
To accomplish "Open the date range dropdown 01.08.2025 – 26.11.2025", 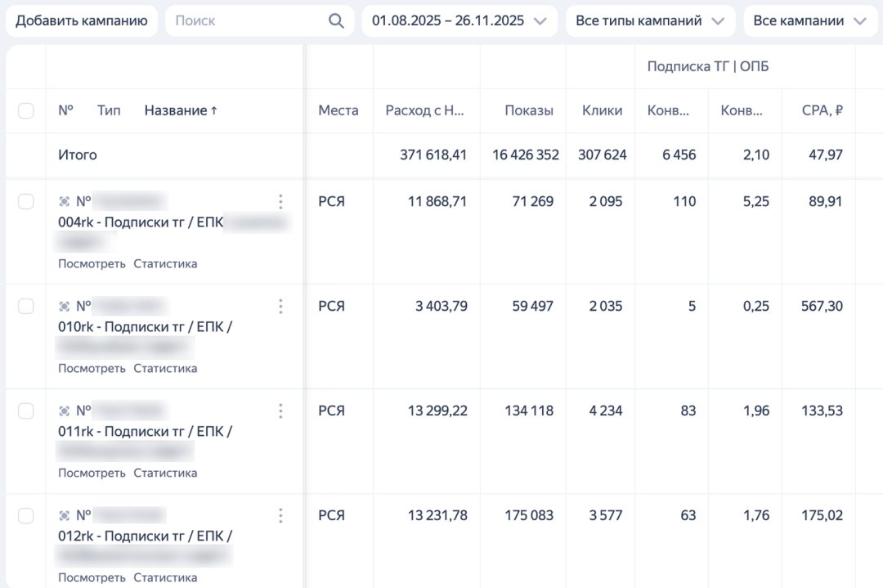I will click(459, 21).
